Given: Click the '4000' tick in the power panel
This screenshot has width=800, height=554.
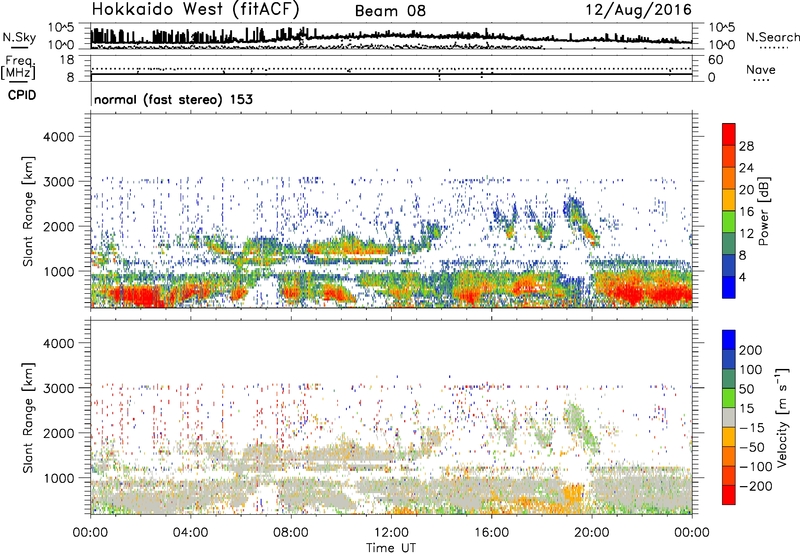Looking at the screenshot, I should 58,137.
